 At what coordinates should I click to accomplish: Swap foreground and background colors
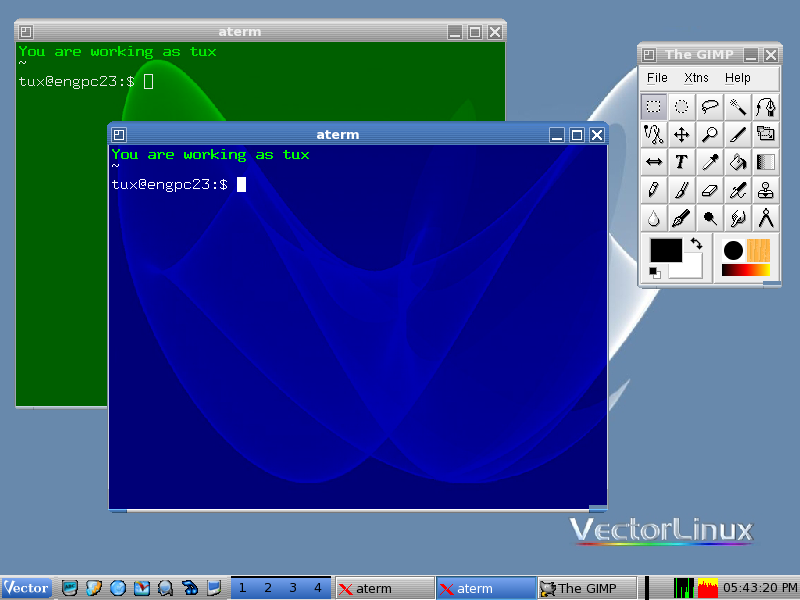point(697,243)
